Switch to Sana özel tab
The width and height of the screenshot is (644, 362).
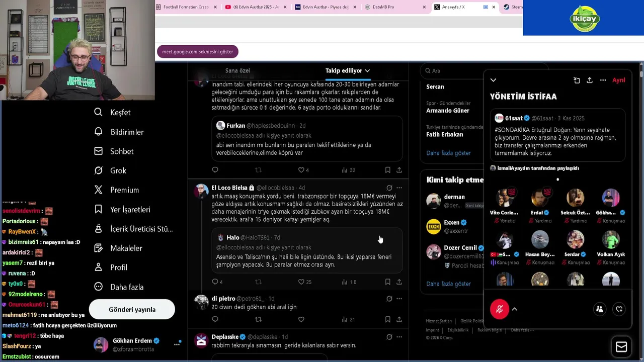click(x=237, y=70)
